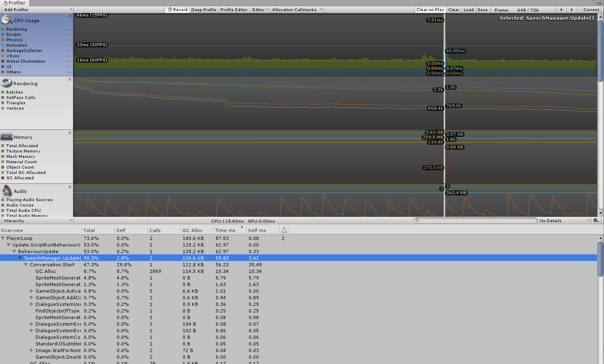Image resolution: width=604 pixels, height=364 pixels.
Task: Open the Hierarchy view dropdown
Action: (x=37, y=221)
